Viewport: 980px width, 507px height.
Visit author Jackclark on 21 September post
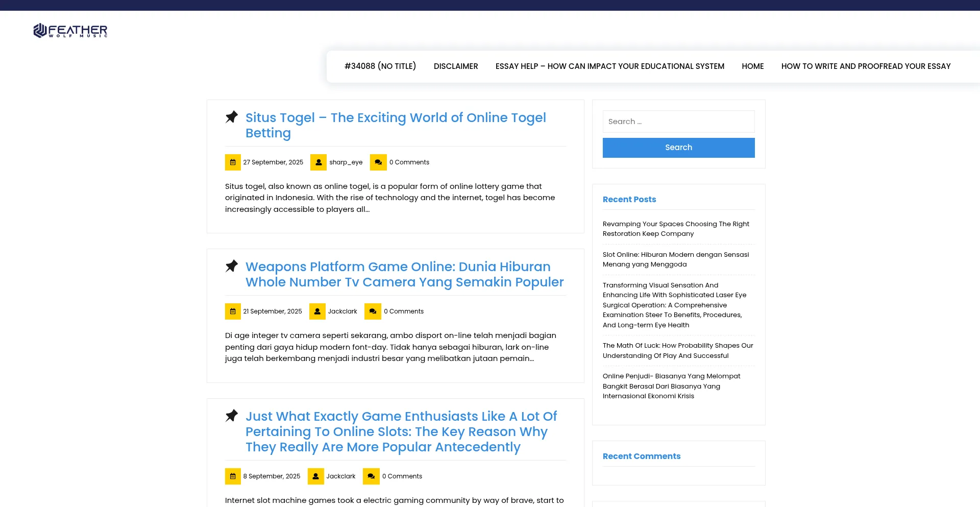click(x=342, y=311)
